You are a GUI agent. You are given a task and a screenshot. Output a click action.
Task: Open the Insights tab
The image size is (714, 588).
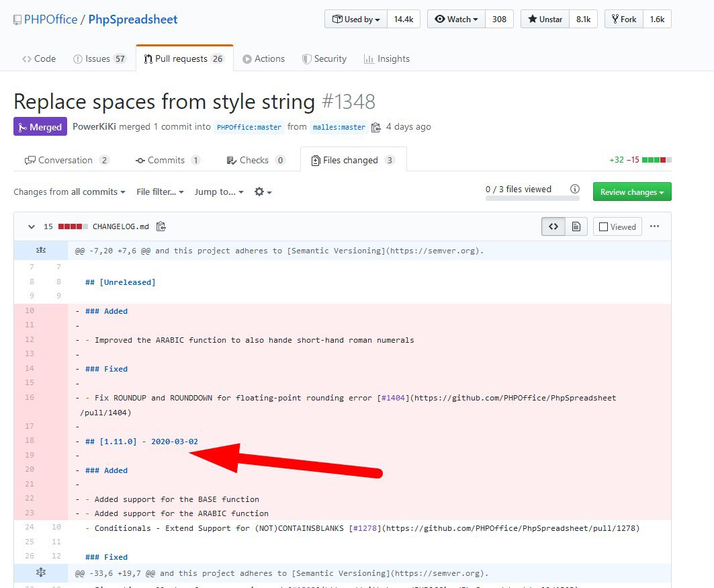coord(387,58)
